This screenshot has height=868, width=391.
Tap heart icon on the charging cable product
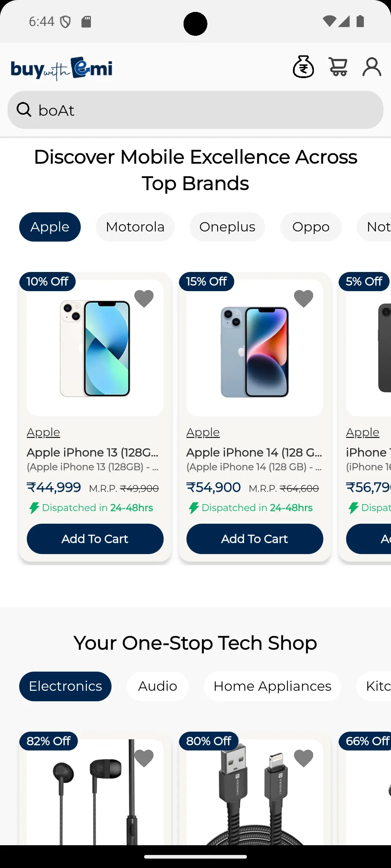[x=303, y=758]
